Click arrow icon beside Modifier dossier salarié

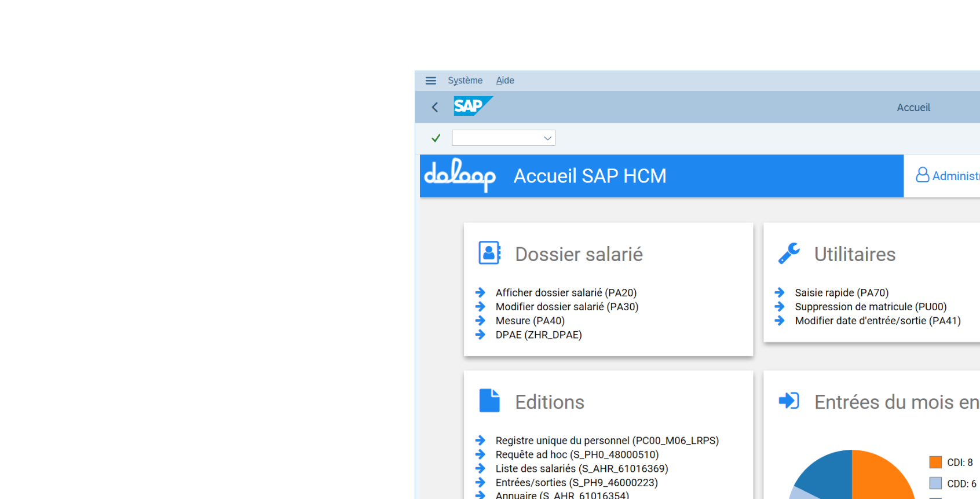tap(480, 306)
